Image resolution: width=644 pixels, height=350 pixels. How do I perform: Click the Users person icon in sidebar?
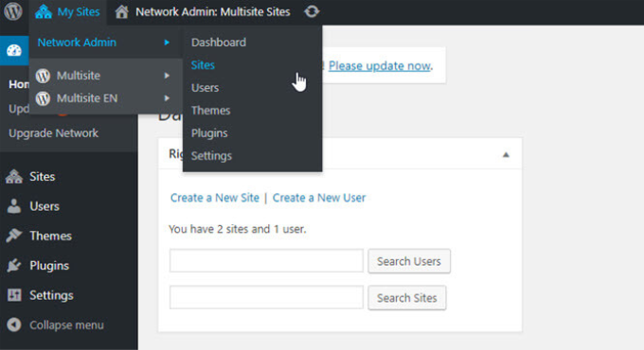[x=14, y=206]
